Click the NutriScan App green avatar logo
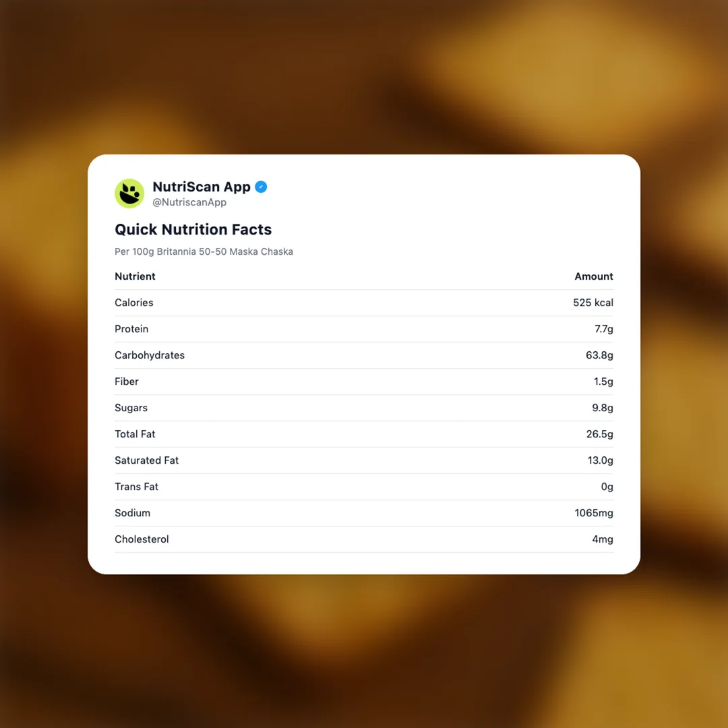This screenshot has height=728, width=728. (129, 193)
